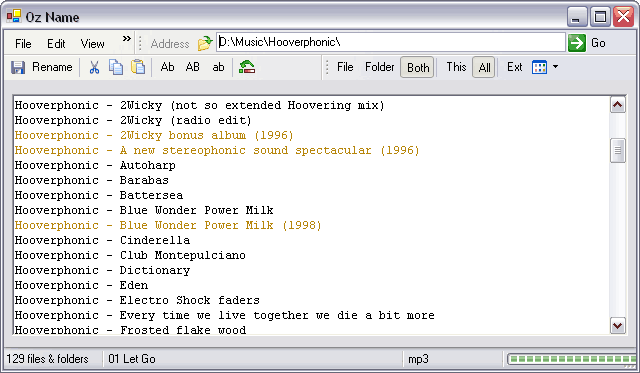Expand the menu overflow chevron
The width and height of the screenshot is (640, 373).
pos(127,39)
